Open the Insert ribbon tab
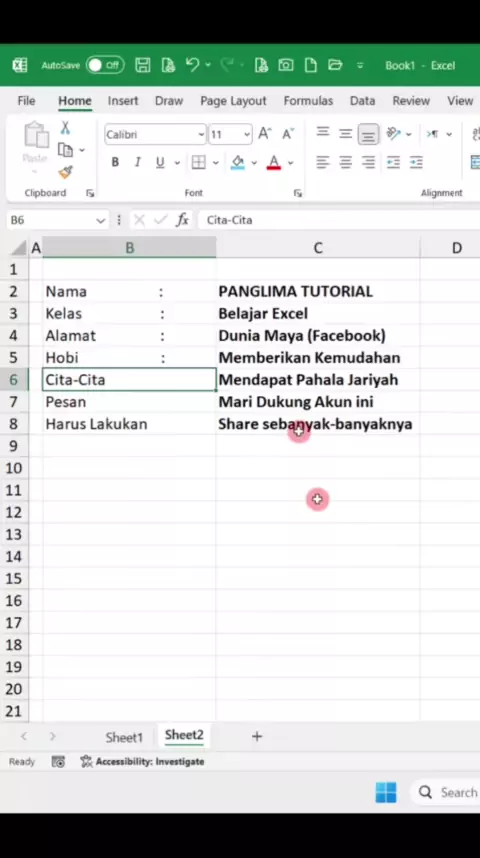The image size is (480, 858). [123, 101]
